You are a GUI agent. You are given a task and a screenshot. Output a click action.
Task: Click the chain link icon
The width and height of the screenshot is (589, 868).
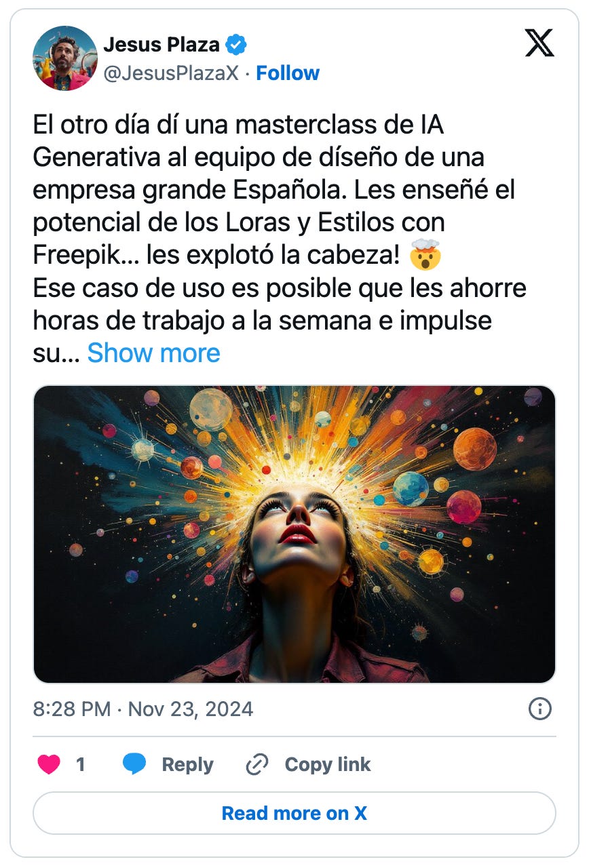257,765
